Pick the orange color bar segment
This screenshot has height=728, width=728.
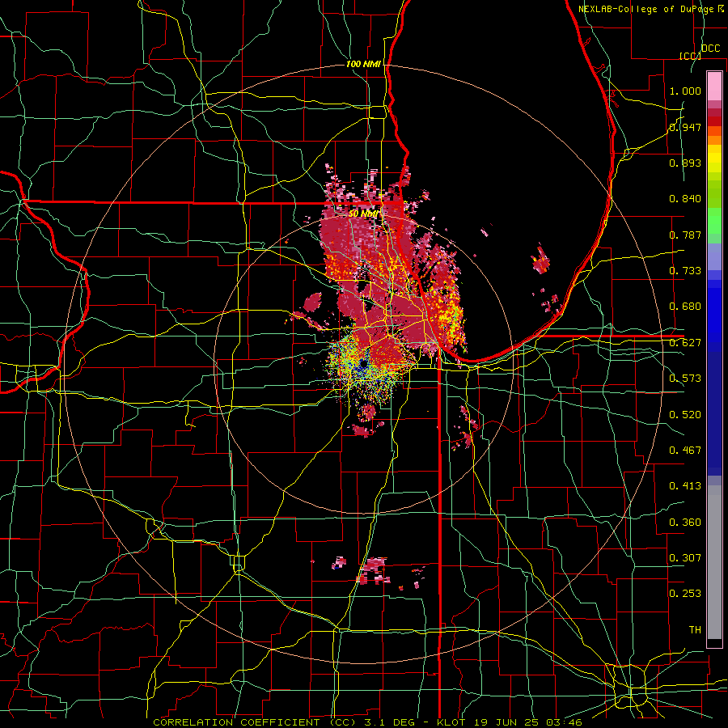point(714,140)
